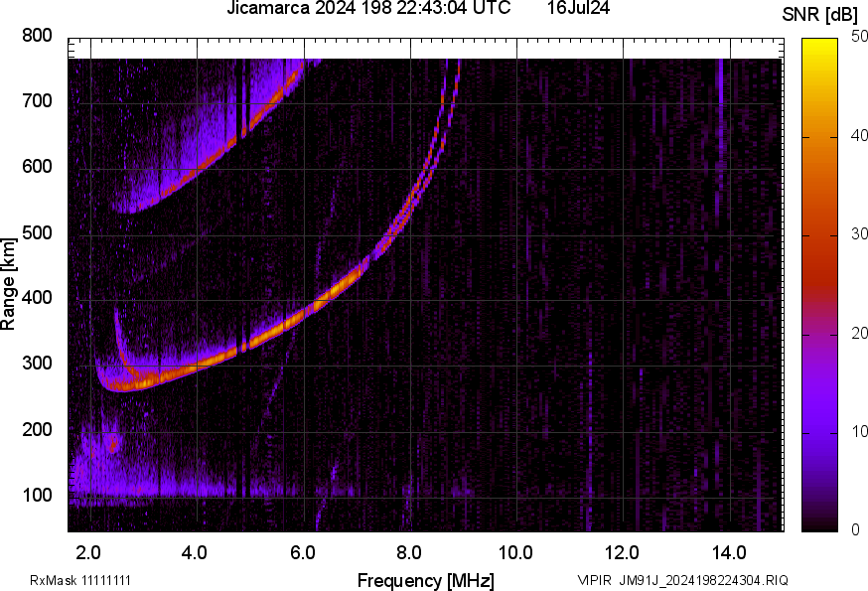The width and height of the screenshot is (868, 591).
Task: Click the "Range [km]" axis label
Action: (8, 284)
